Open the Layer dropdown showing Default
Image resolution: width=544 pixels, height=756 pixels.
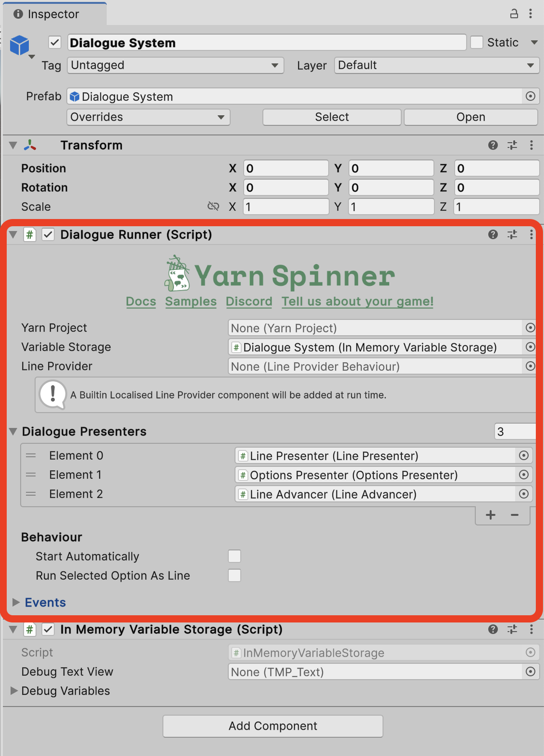436,65
